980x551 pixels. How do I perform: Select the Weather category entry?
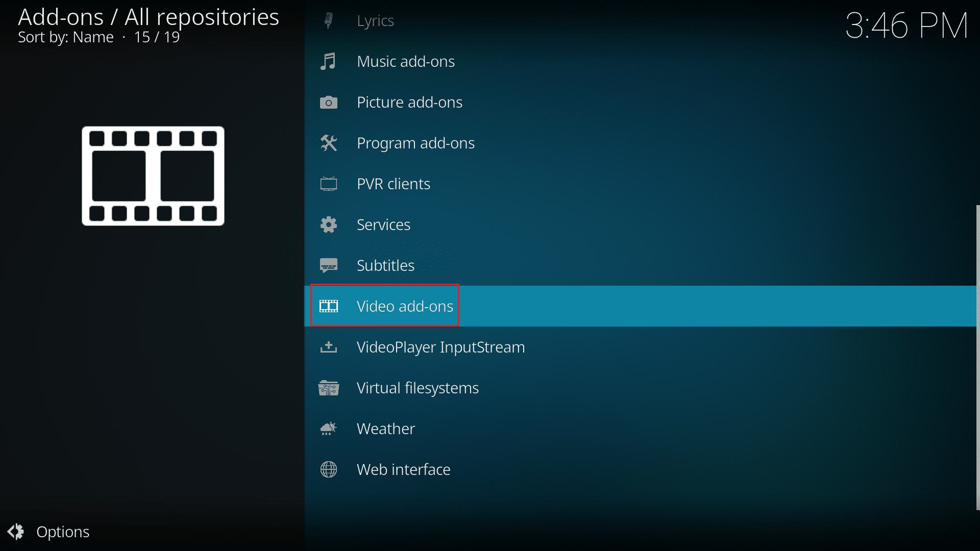[x=385, y=428]
